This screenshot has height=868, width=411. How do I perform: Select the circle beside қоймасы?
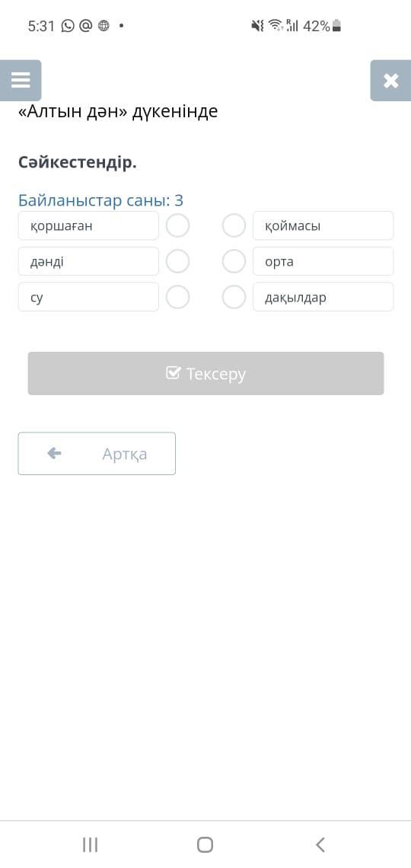coord(234,226)
